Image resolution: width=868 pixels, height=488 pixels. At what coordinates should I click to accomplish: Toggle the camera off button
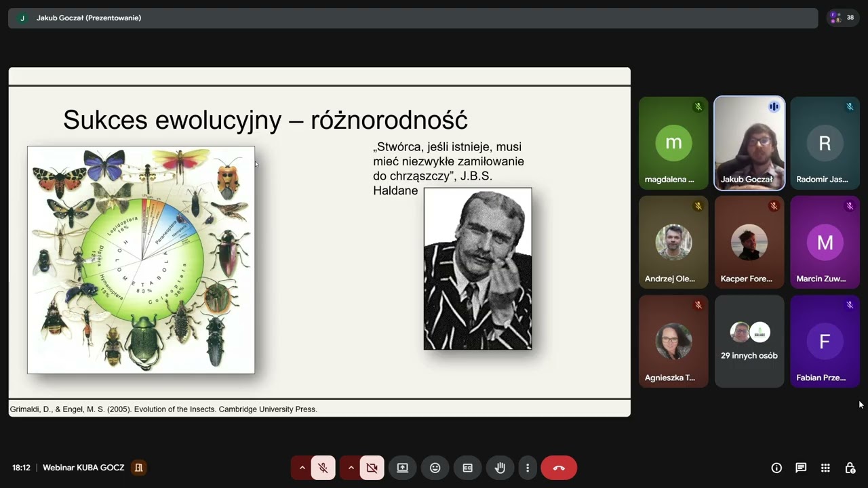pos(372,468)
